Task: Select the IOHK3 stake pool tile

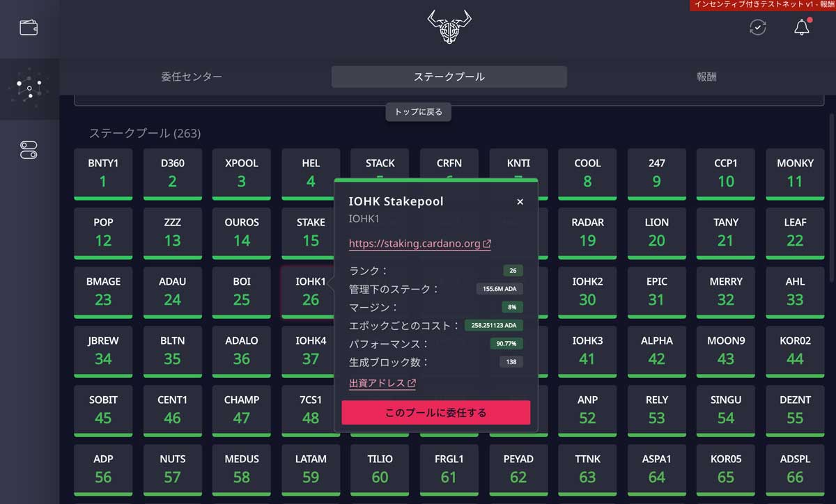Action: 587,352
